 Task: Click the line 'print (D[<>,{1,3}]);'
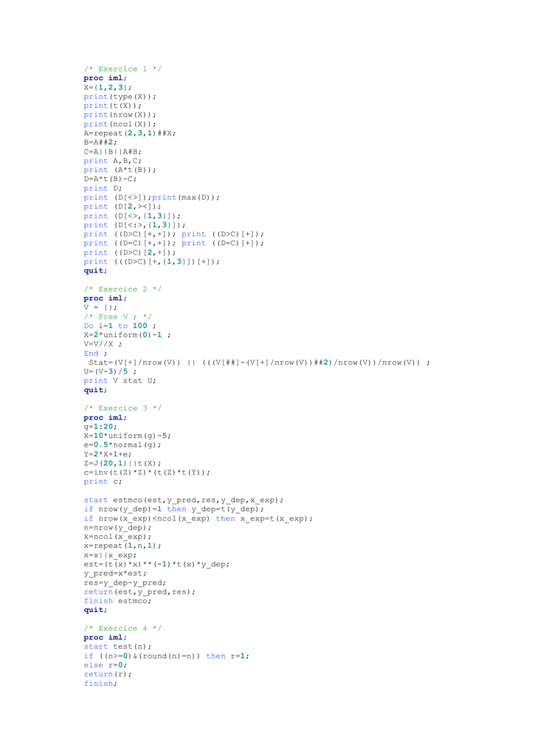coord(132,216)
